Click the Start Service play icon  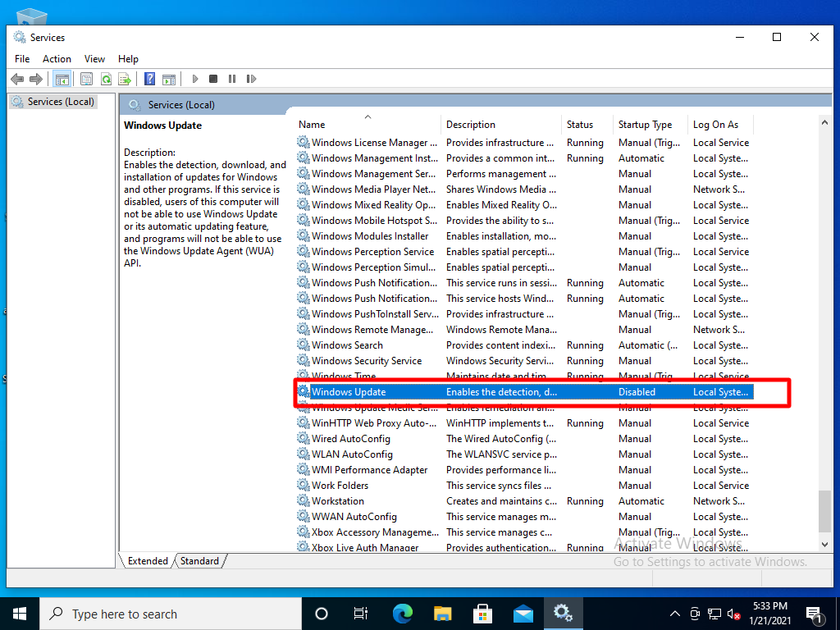coord(195,79)
